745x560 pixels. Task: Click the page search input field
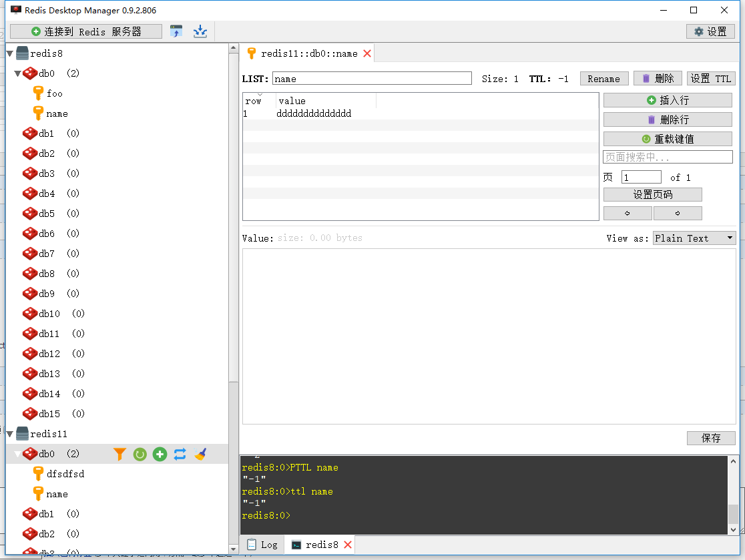668,158
